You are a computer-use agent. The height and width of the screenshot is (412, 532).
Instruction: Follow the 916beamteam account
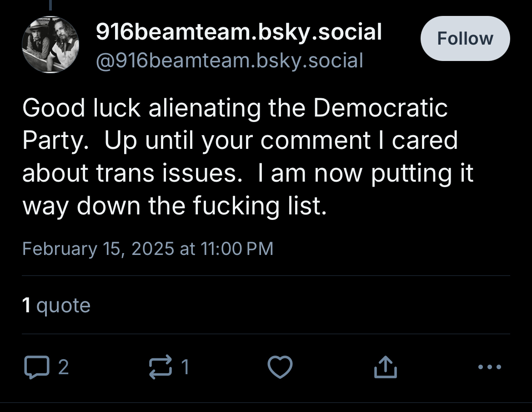465,39
